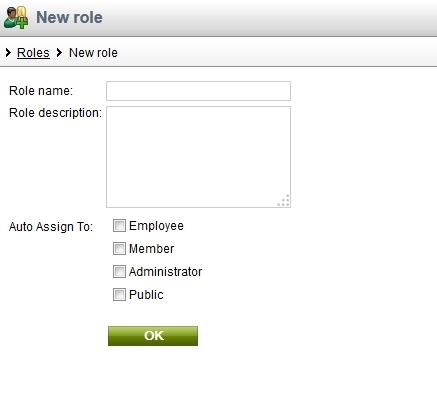Click inside the Role description textarea
The image size is (437, 408).
click(198, 157)
